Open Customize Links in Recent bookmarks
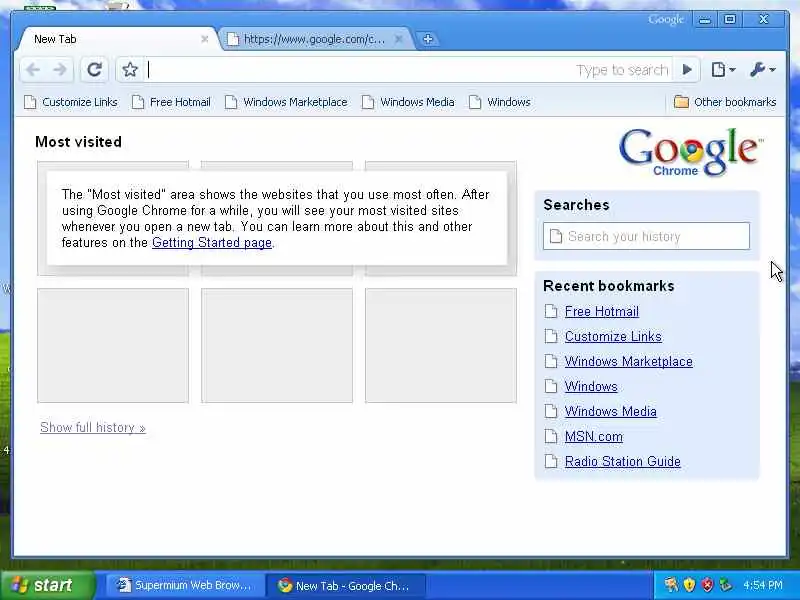This screenshot has width=800, height=600. pyautogui.click(x=613, y=336)
